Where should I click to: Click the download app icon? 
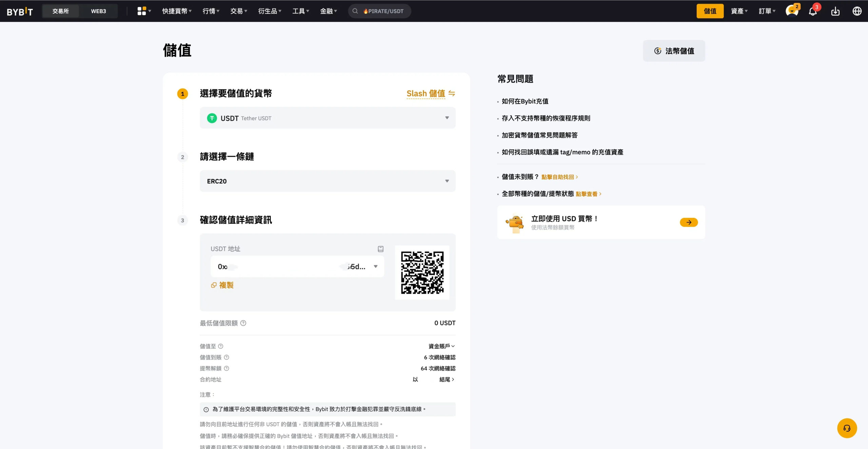pos(835,11)
